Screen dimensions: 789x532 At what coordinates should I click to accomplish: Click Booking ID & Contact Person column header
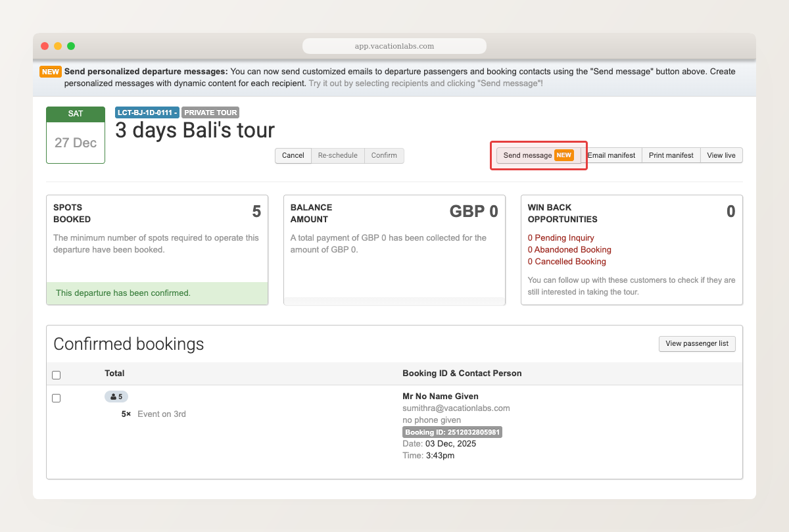click(462, 374)
